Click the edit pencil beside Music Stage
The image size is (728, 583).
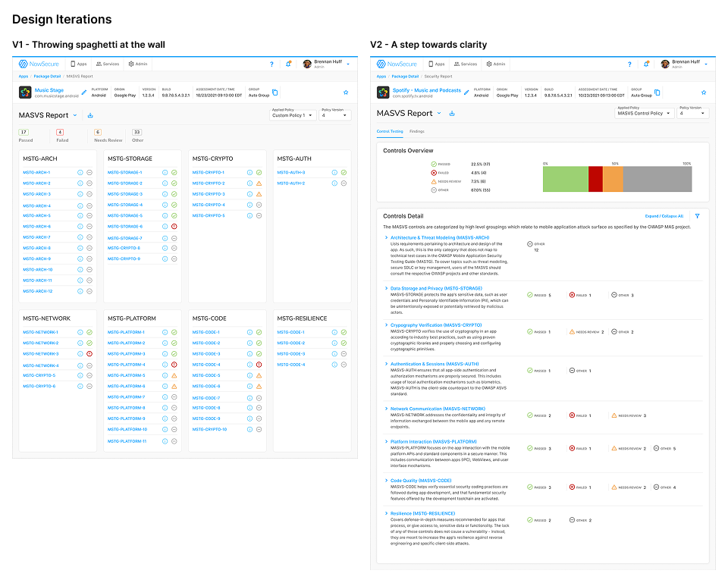pos(83,92)
